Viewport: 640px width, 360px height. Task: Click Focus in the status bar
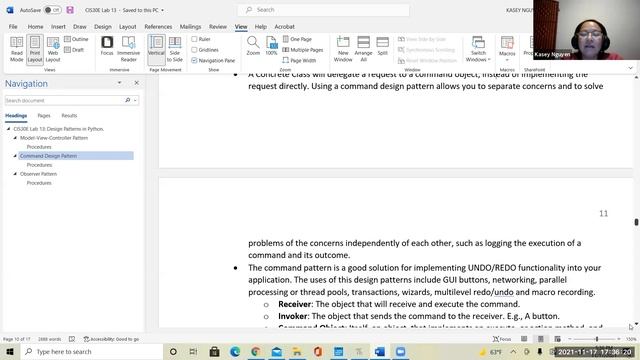pyautogui.click(x=502, y=339)
